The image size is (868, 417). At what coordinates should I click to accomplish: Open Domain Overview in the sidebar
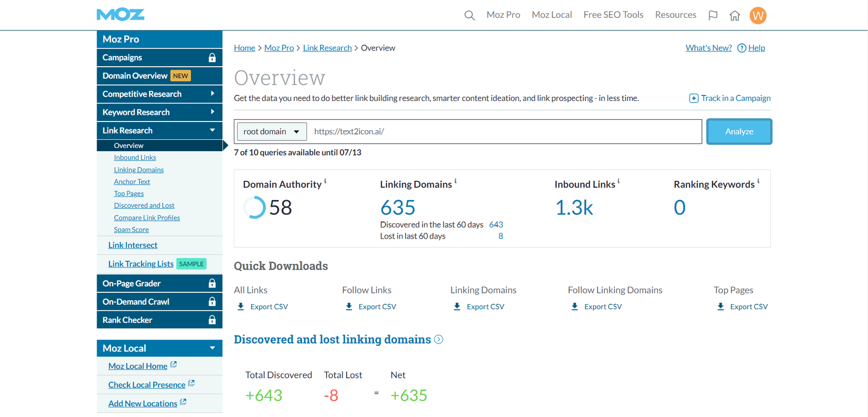pos(135,76)
